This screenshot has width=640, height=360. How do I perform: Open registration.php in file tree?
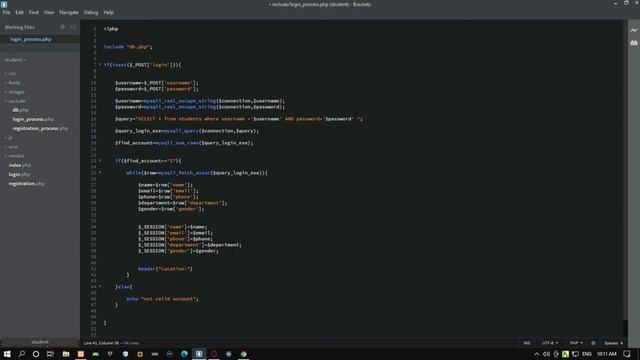click(27, 184)
